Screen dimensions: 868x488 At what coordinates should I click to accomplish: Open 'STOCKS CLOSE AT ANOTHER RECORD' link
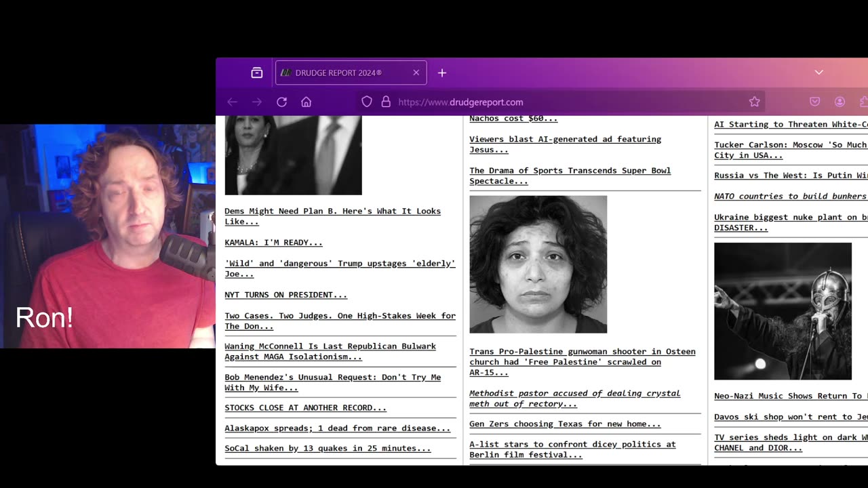click(306, 407)
